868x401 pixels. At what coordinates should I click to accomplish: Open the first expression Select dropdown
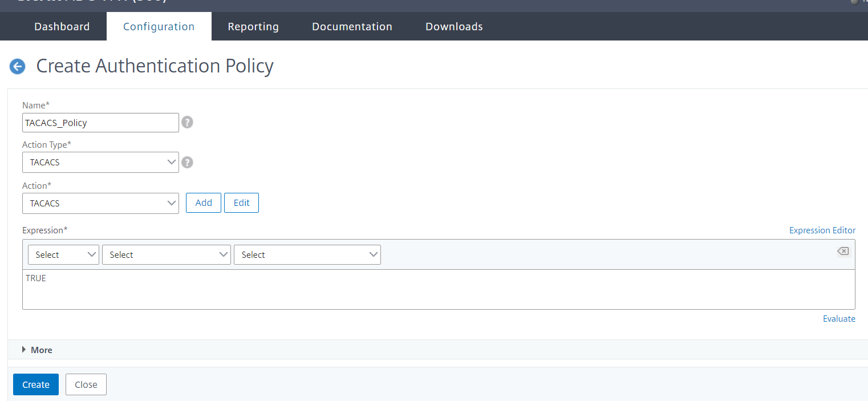(x=63, y=254)
